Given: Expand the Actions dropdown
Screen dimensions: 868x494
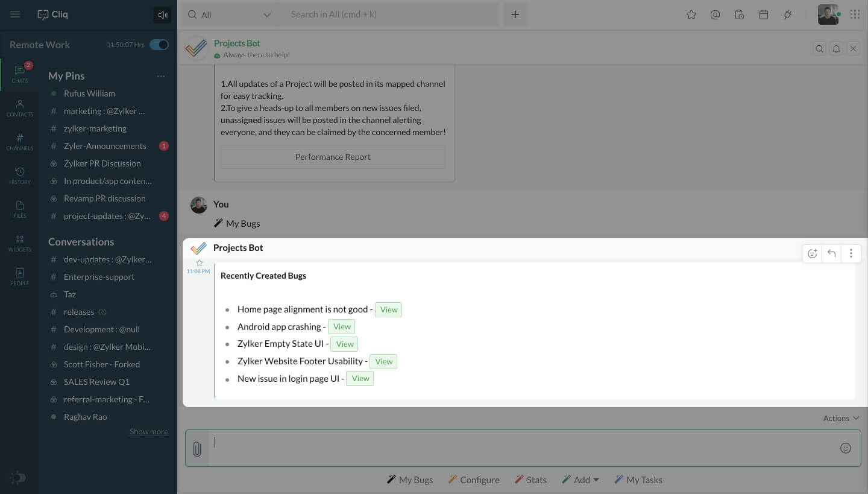Looking at the screenshot, I should 841,418.
